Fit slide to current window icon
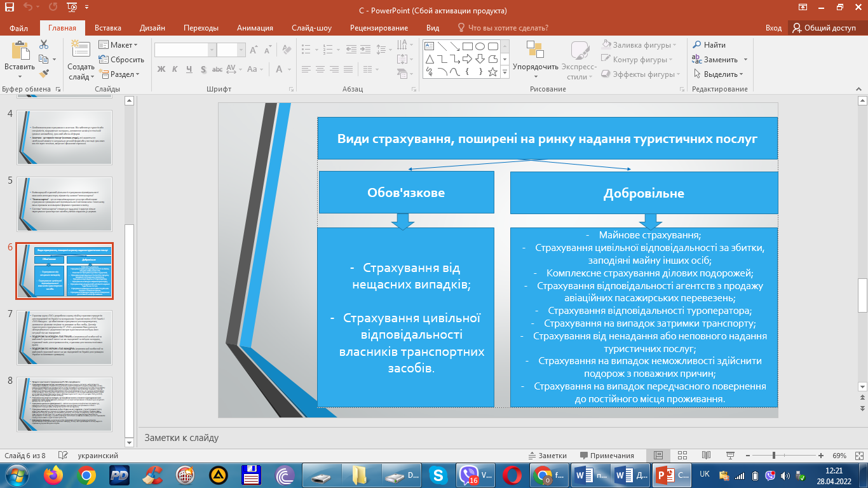The width and height of the screenshot is (868, 488). pos(859,456)
